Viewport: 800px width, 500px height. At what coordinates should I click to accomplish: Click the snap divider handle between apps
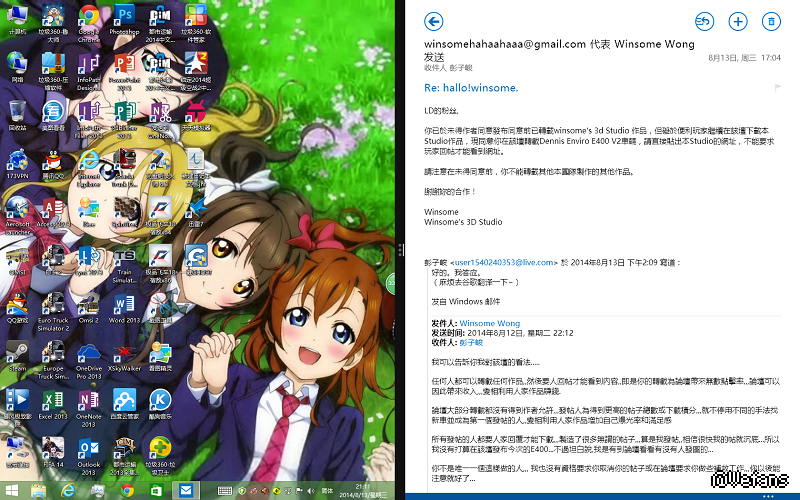[x=400, y=250]
